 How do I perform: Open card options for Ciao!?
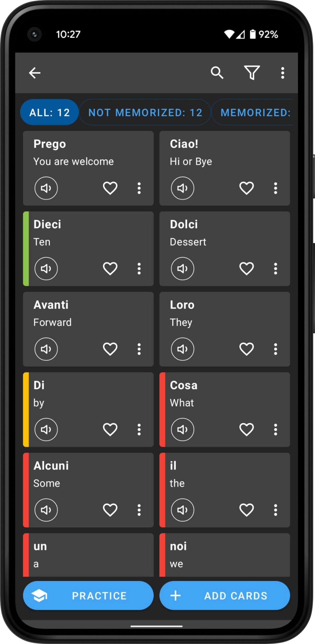click(x=275, y=188)
